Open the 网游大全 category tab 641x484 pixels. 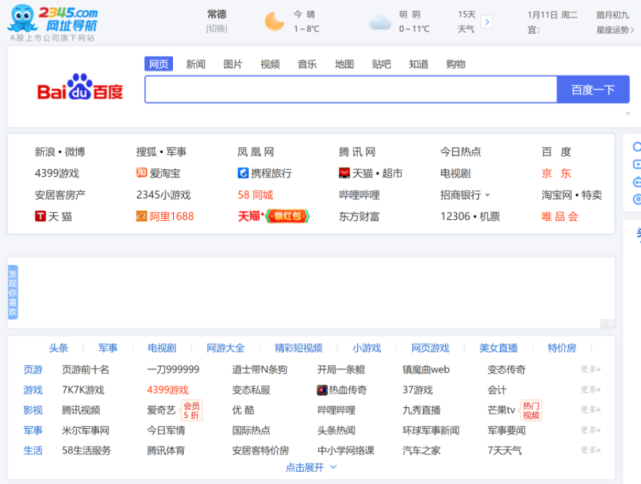[225, 348]
